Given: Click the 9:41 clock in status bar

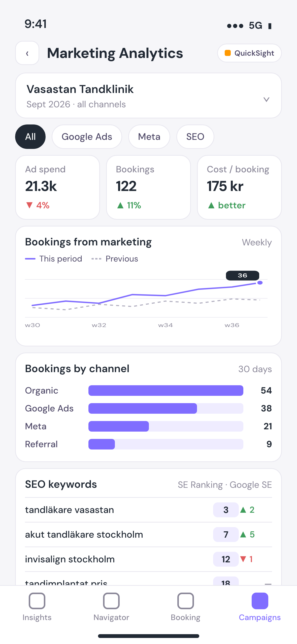Looking at the screenshot, I should tap(36, 24).
